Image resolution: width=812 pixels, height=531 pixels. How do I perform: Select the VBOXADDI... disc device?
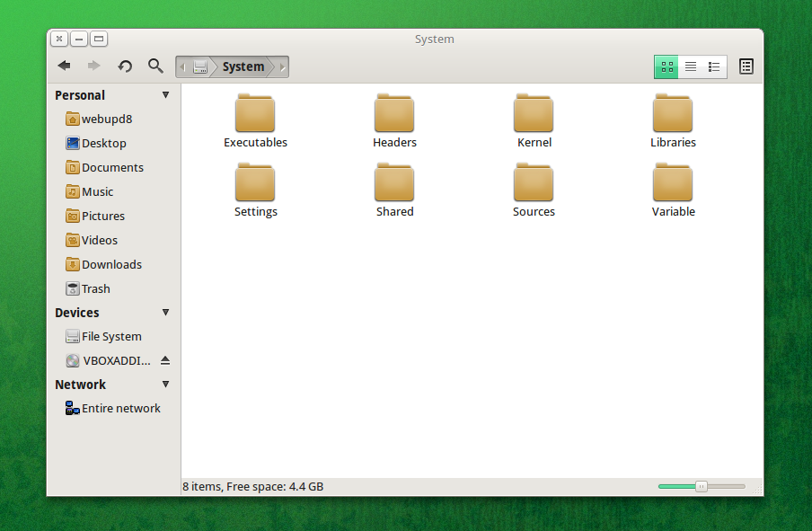108,361
